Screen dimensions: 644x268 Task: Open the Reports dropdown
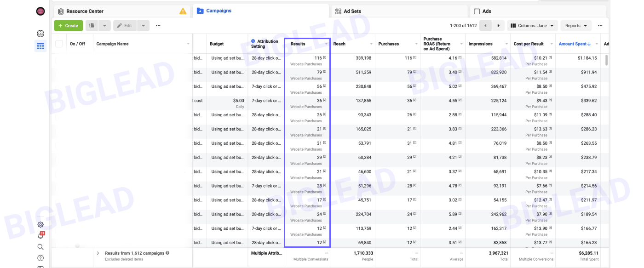576,26
